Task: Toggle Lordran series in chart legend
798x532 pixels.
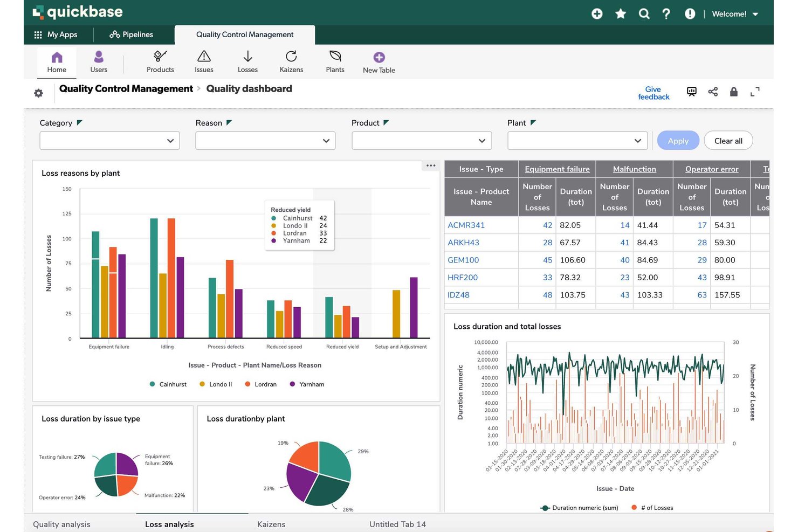Action: [x=260, y=384]
